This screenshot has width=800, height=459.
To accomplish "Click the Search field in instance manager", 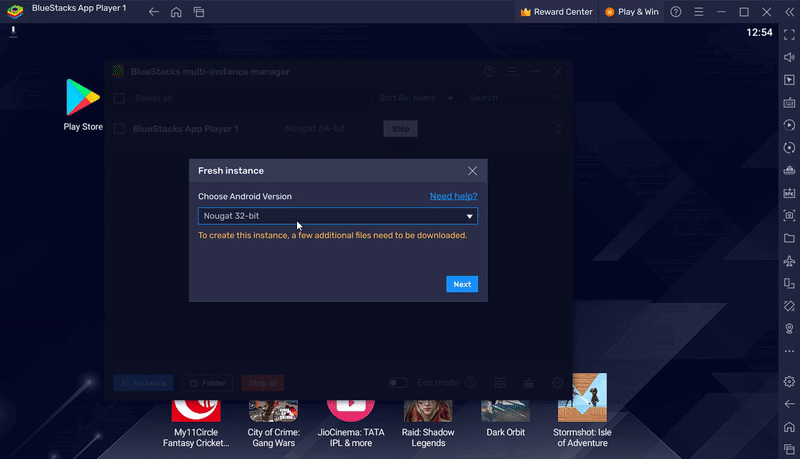I will [514, 98].
